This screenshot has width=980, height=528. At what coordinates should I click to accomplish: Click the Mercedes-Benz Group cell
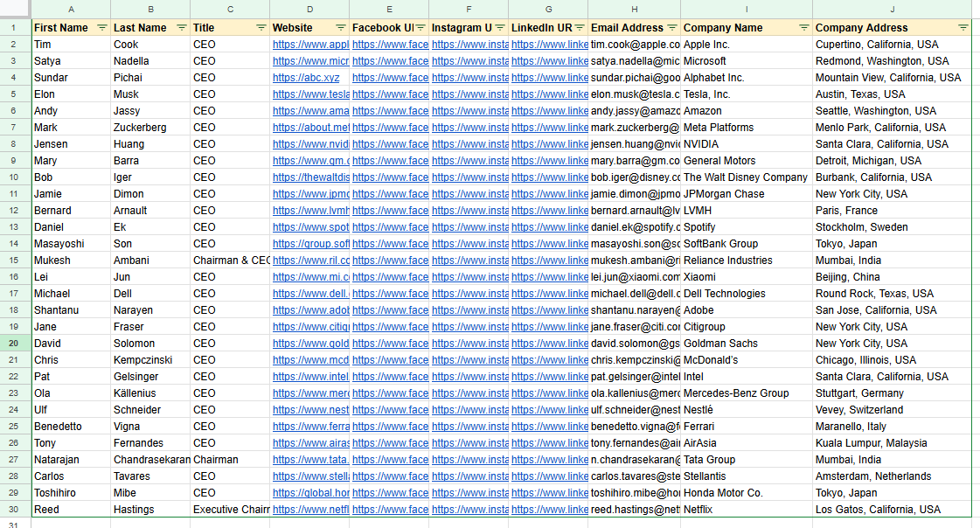[x=747, y=393]
